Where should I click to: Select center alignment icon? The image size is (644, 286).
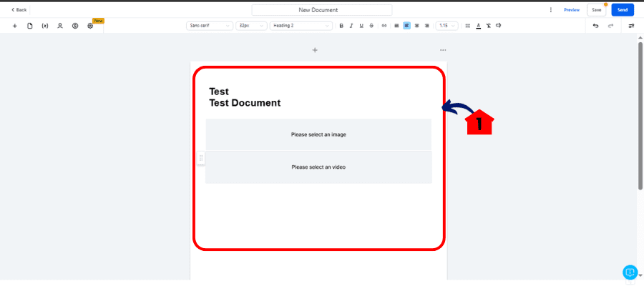coord(417,26)
